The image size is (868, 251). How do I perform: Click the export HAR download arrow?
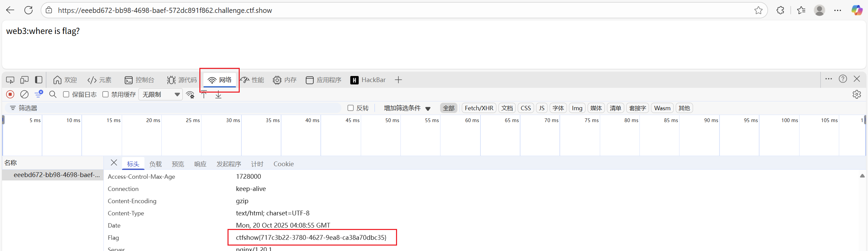click(x=218, y=95)
